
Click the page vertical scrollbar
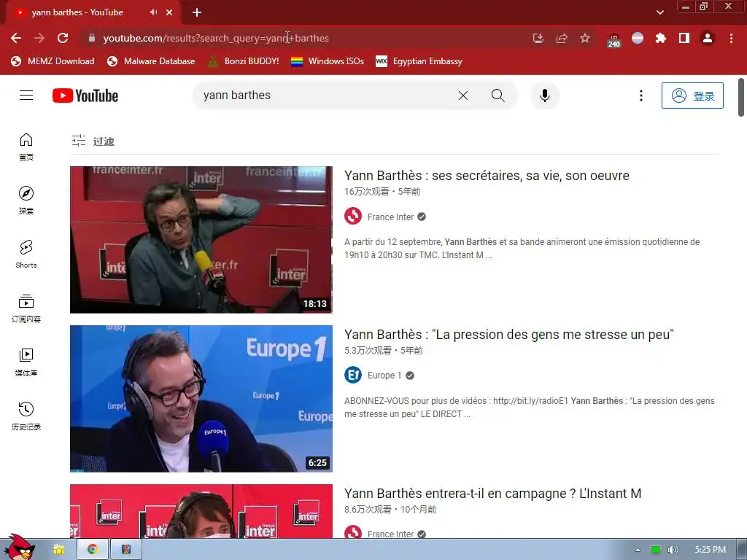click(741, 98)
